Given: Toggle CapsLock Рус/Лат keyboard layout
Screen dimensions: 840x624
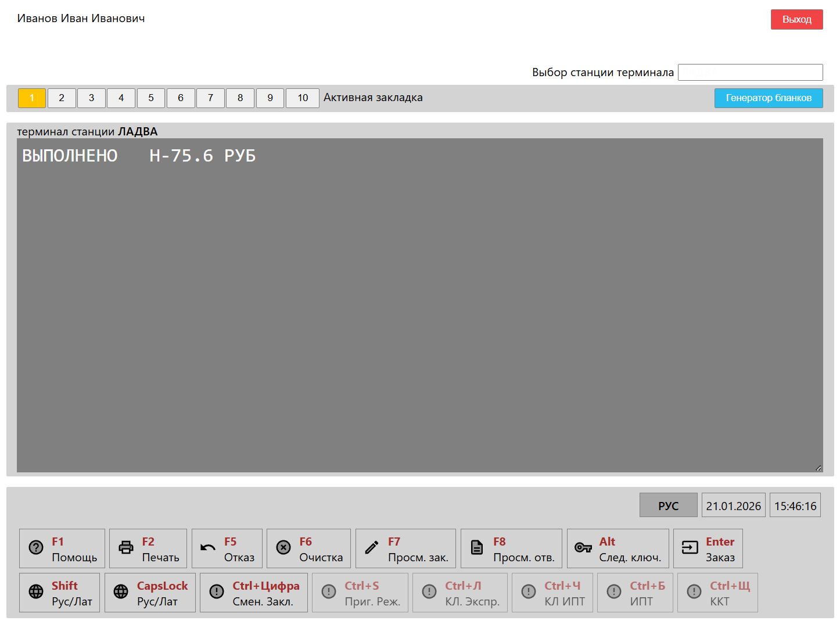Looking at the screenshot, I should [121, 592].
